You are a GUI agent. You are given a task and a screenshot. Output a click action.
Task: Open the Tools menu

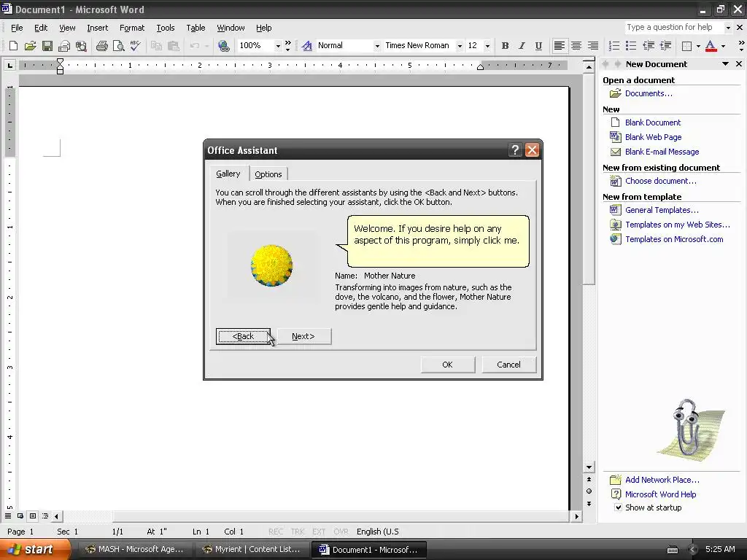166,28
